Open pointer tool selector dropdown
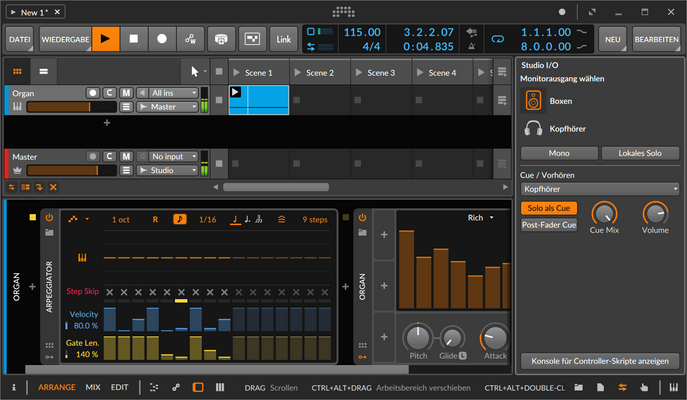 tap(205, 71)
